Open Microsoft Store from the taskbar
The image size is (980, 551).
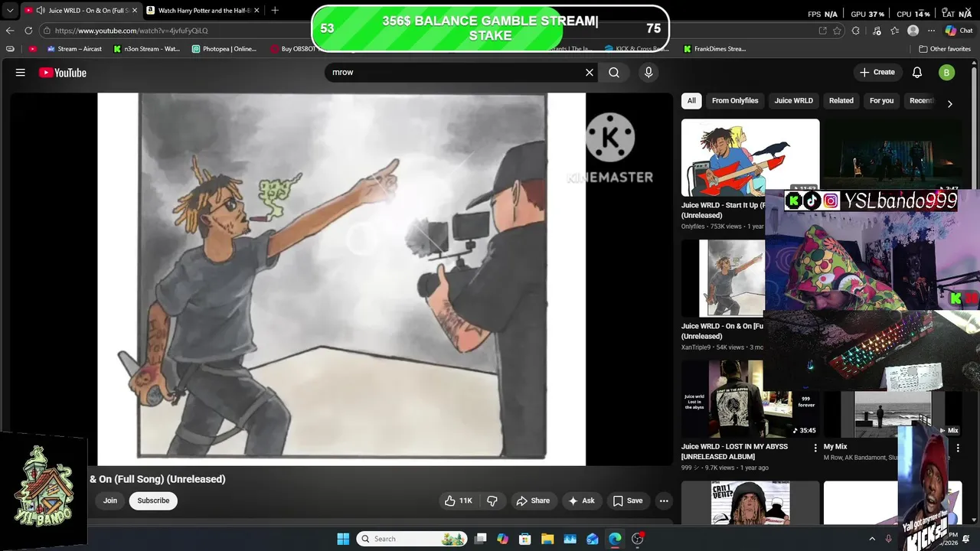(524, 539)
